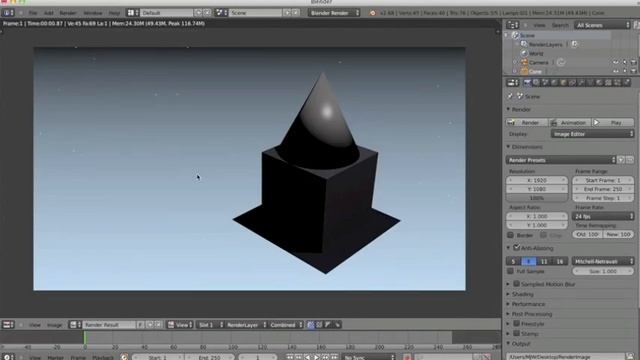Click the Play button in Render panel

tap(612, 122)
